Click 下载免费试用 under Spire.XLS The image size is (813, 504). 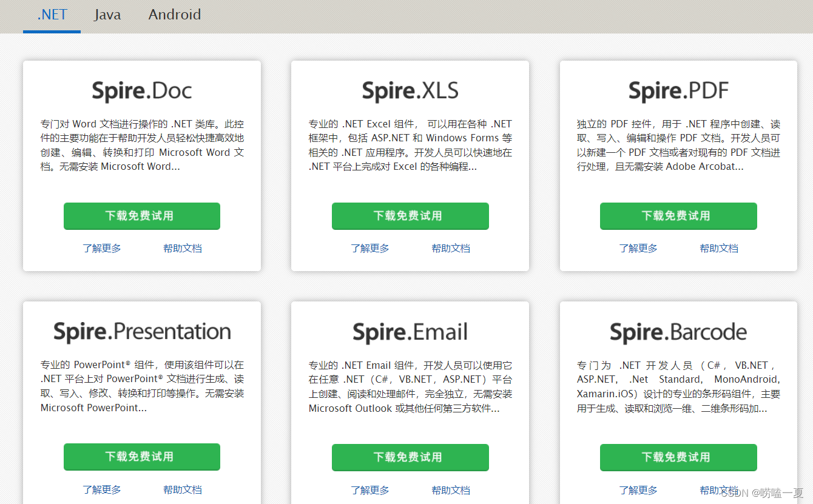[x=410, y=216]
